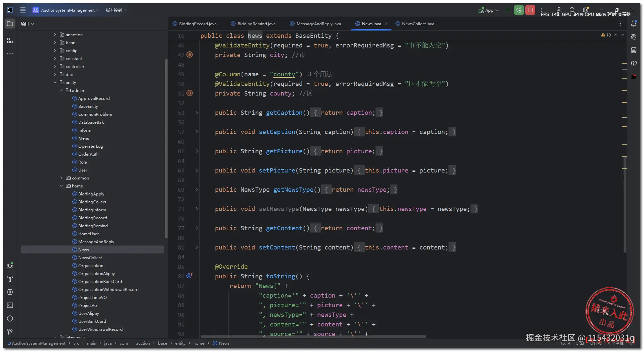Open the main hamburger menu
The height and width of the screenshot is (352, 644).
coord(23,10)
